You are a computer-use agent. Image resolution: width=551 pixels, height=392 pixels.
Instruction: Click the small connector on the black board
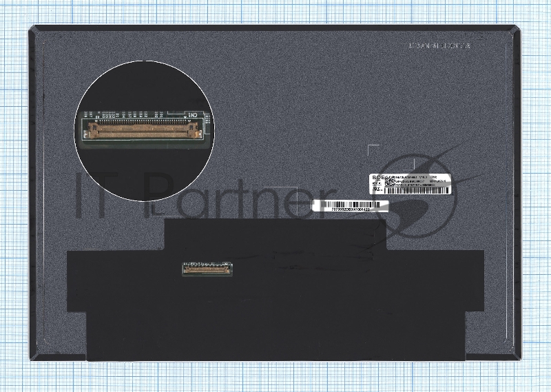208,269
